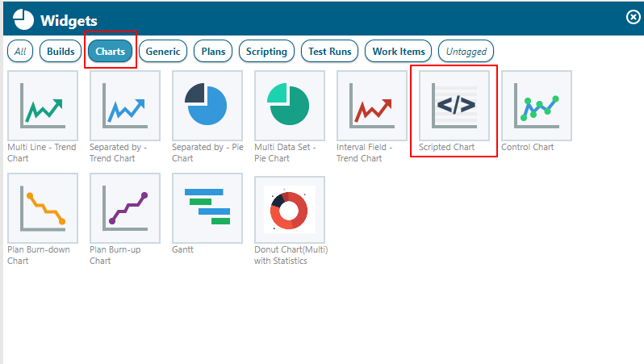
Task: Choose the Plan Burn-down Chart widget
Action: pos(43,207)
